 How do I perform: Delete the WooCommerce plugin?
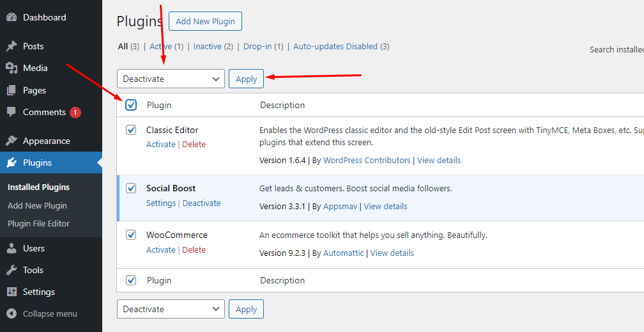click(194, 249)
